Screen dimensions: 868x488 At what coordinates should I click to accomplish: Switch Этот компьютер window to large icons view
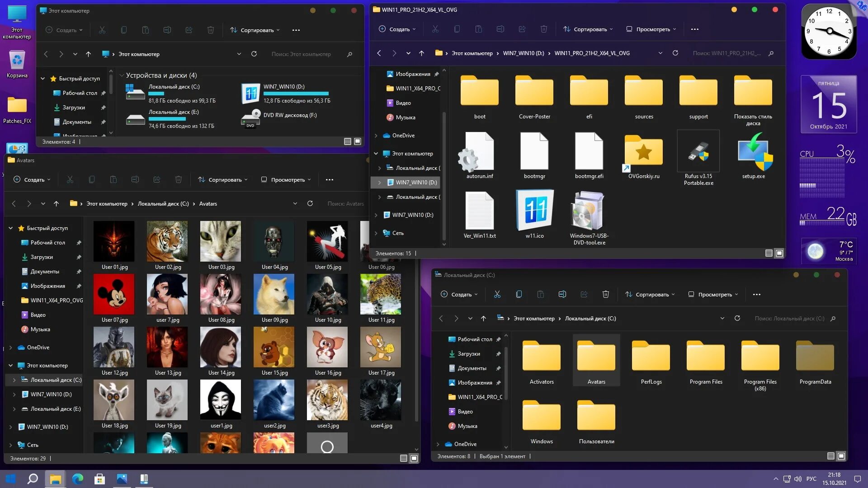pyautogui.click(x=358, y=142)
